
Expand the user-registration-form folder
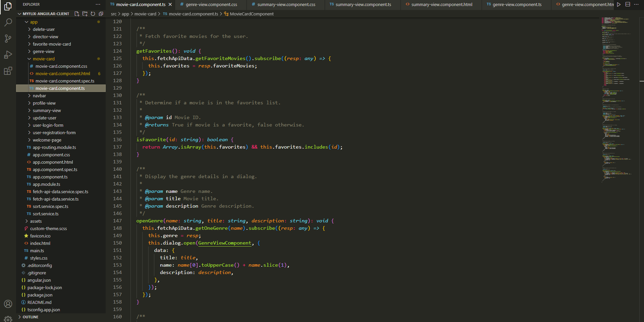pyautogui.click(x=61, y=132)
